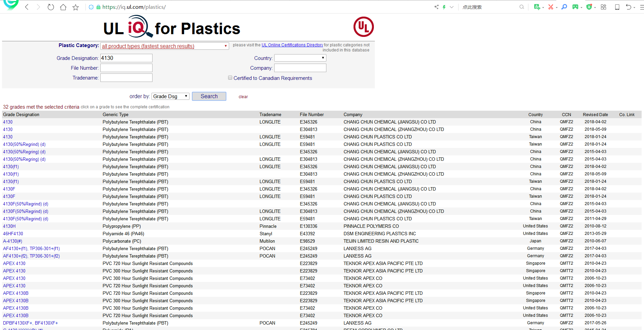
Task: Open the 4130H grade link
Action: [x=9, y=226]
